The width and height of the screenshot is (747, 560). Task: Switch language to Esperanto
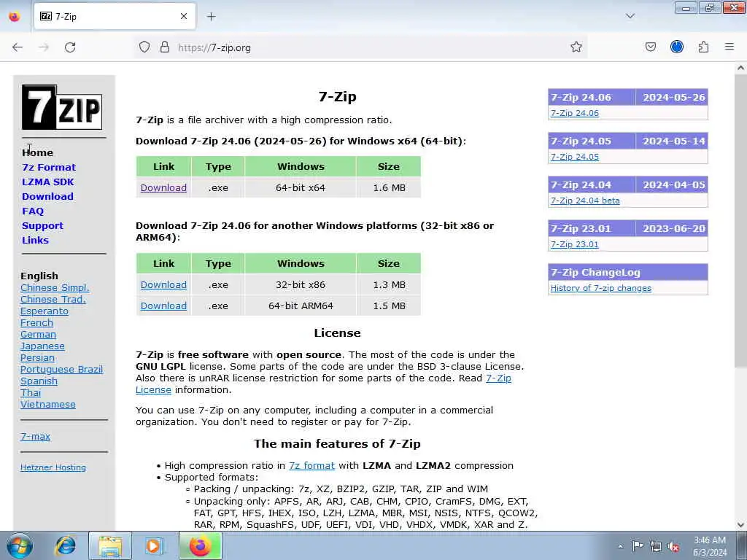[44, 311]
